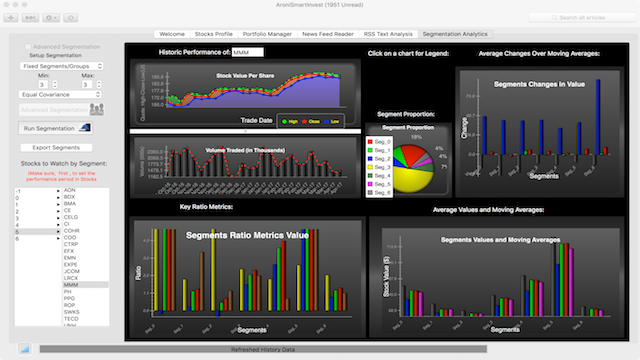Click the Segment Proportion pie chart
The width and height of the screenshot is (640, 360).
412,167
